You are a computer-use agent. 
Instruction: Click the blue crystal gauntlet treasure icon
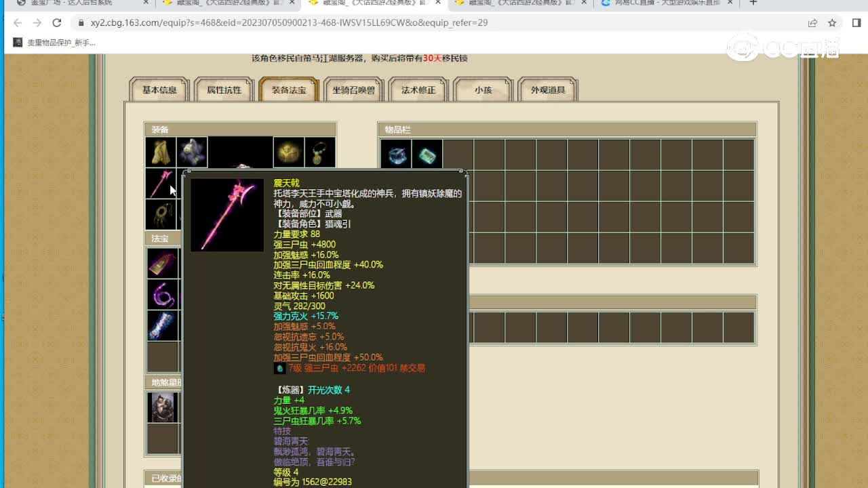click(x=163, y=326)
